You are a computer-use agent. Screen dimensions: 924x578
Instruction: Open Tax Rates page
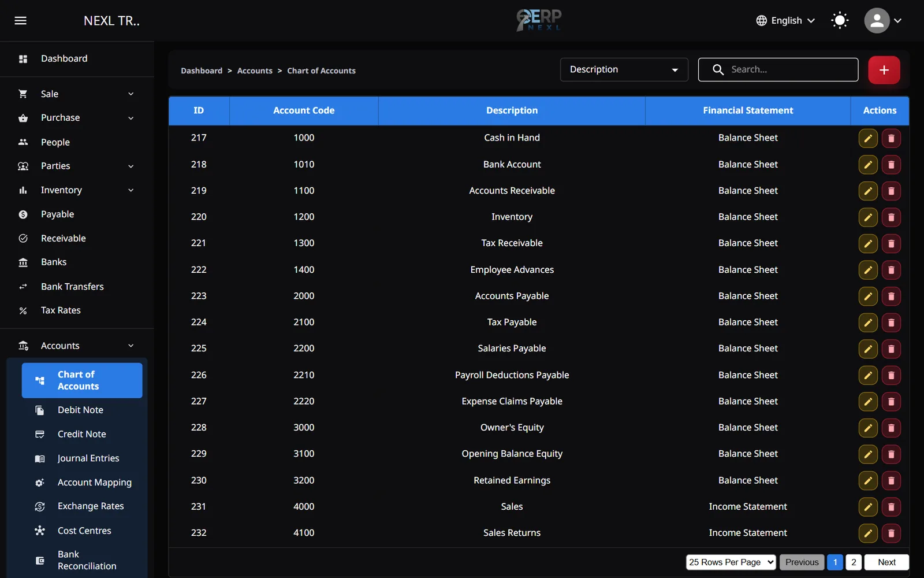77,310
